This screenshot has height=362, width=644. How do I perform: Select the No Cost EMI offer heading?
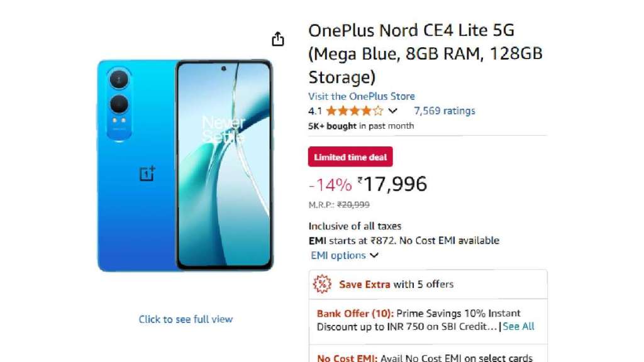tap(347, 358)
